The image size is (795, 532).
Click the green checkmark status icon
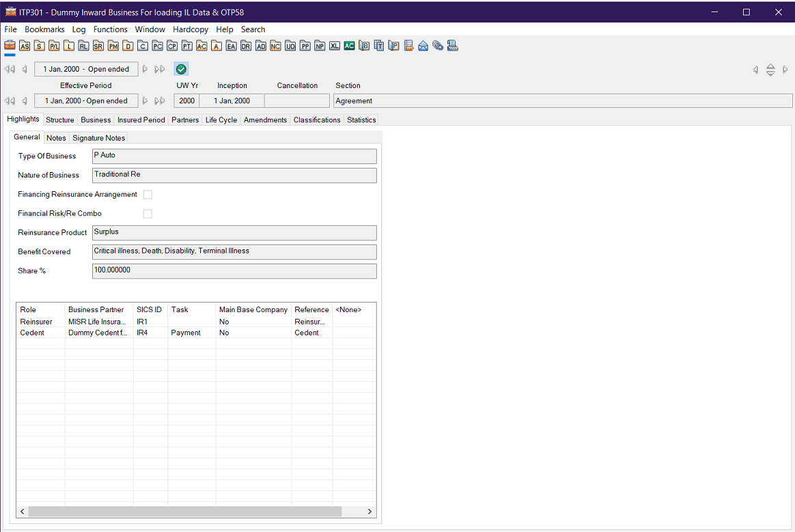(x=180, y=69)
